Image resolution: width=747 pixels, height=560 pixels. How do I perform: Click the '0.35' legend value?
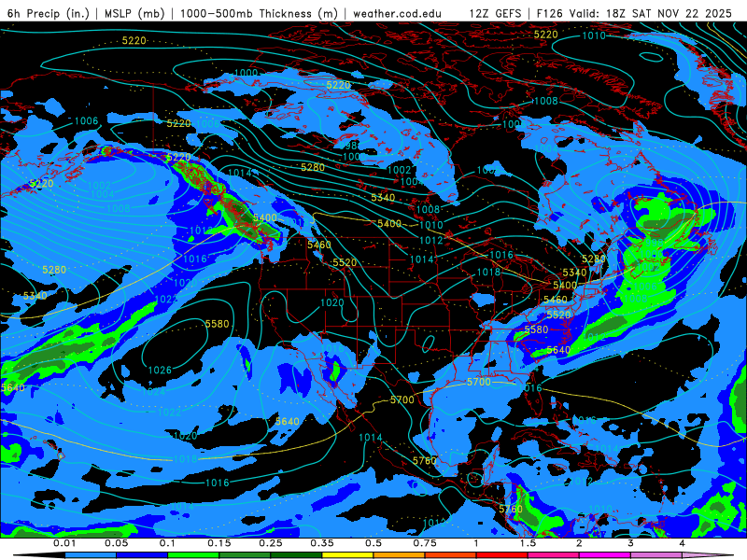pos(322,543)
